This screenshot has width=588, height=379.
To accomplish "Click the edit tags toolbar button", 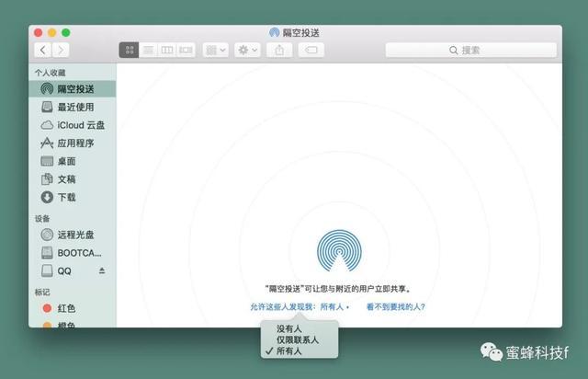I will (311, 50).
